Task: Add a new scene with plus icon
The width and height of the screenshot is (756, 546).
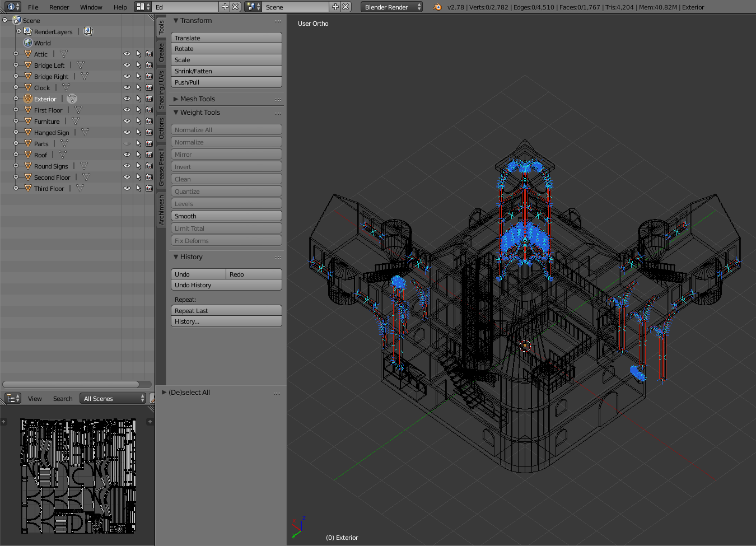Action: [x=335, y=7]
